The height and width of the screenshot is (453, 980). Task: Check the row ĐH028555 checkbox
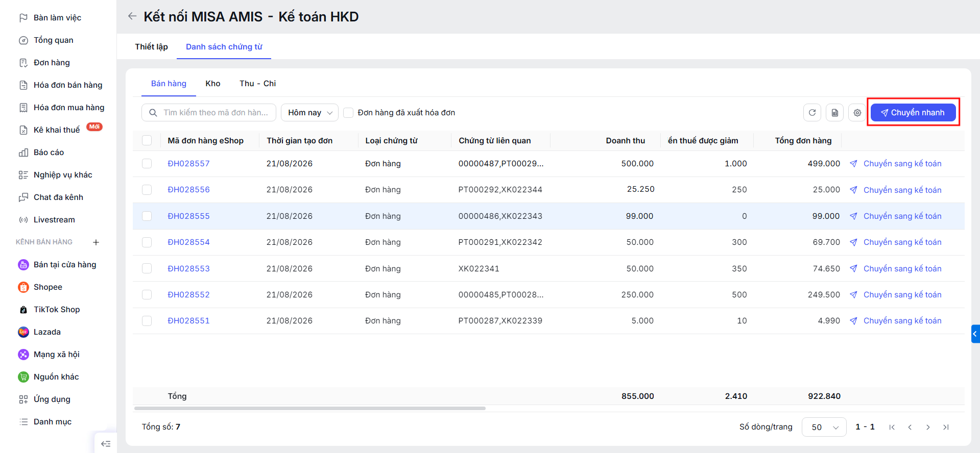click(x=147, y=216)
